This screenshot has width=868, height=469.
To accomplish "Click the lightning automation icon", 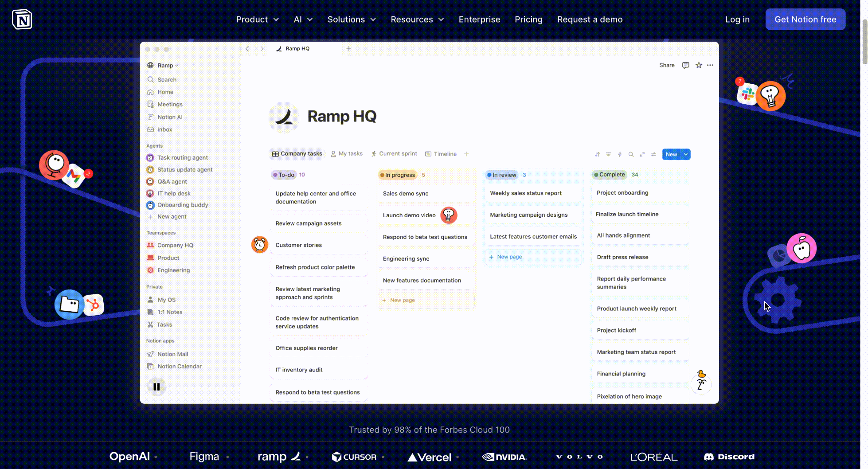I will pos(620,154).
